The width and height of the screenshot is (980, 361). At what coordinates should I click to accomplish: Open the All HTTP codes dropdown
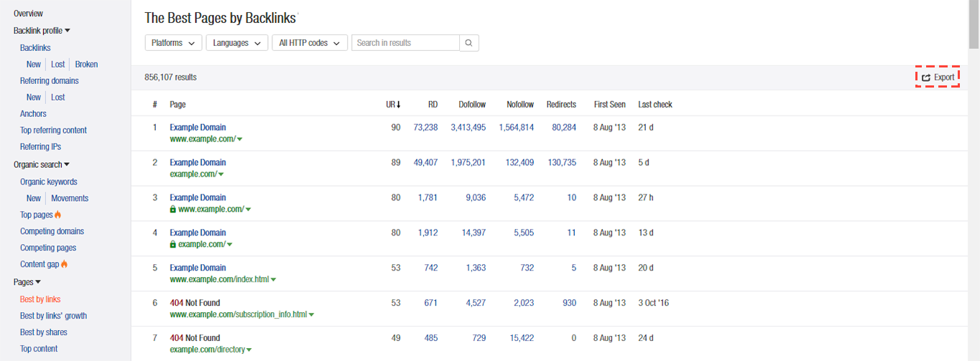[310, 43]
